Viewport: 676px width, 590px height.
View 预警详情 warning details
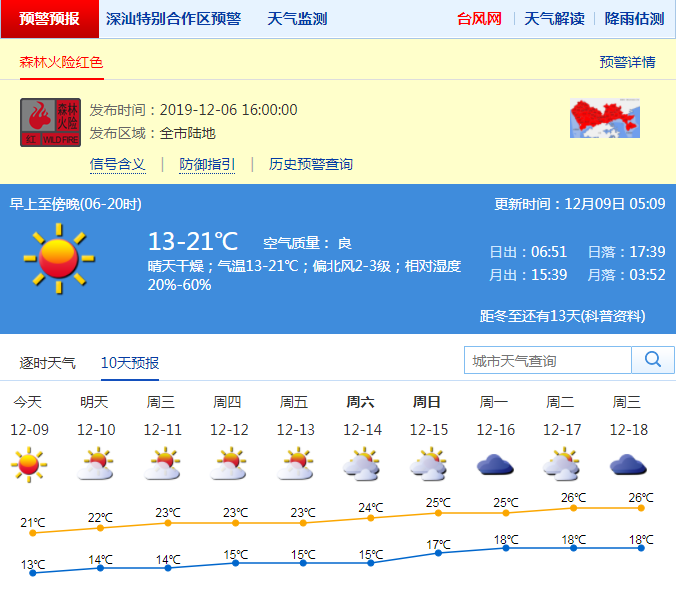(627, 62)
